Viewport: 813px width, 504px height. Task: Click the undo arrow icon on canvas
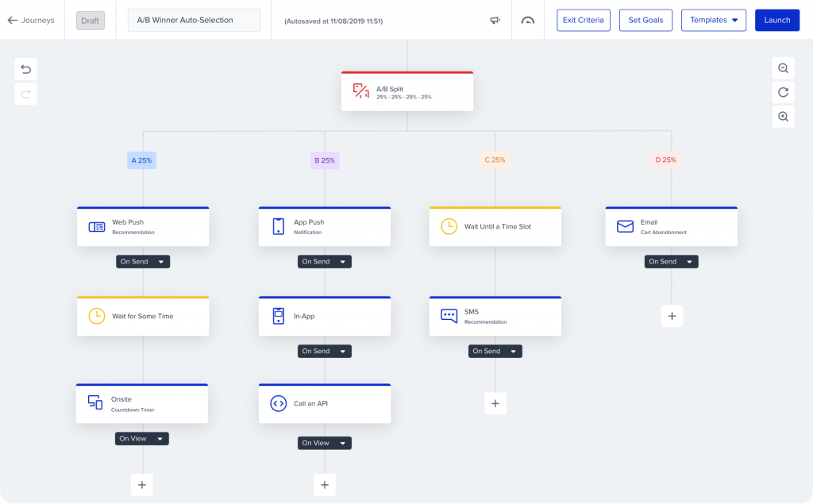[x=25, y=69]
